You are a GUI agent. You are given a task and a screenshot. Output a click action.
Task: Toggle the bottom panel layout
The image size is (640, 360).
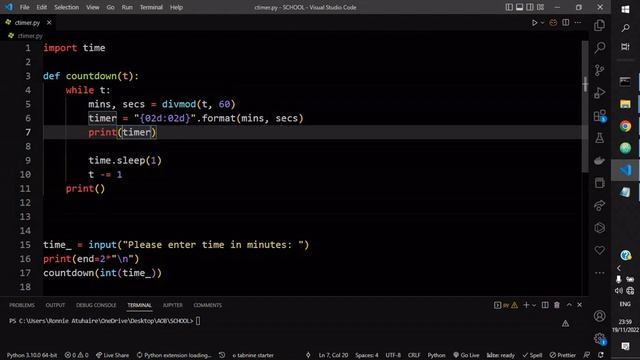click(520, 7)
